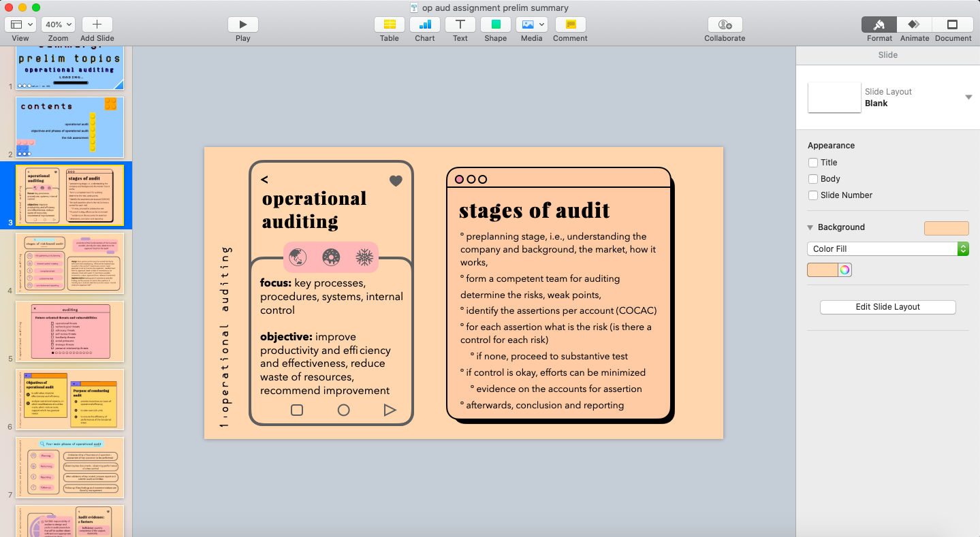
Task: Select slide 7 thumbnail
Action: click(70, 468)
